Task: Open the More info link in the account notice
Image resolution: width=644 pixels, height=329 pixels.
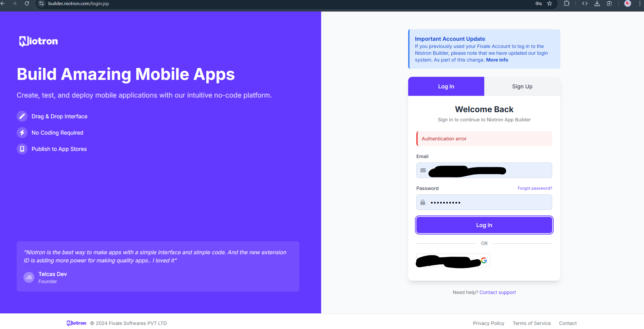Action: [497, 60]
